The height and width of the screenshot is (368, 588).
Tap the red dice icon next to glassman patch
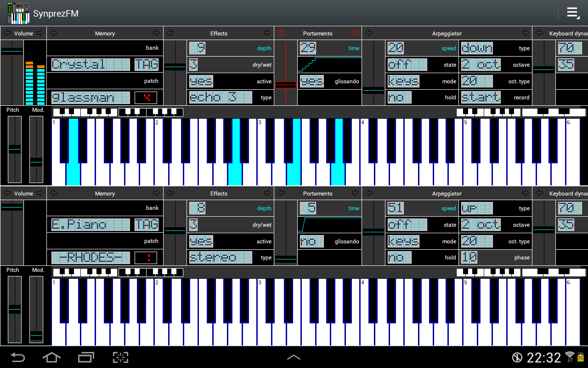pos(146,98)
